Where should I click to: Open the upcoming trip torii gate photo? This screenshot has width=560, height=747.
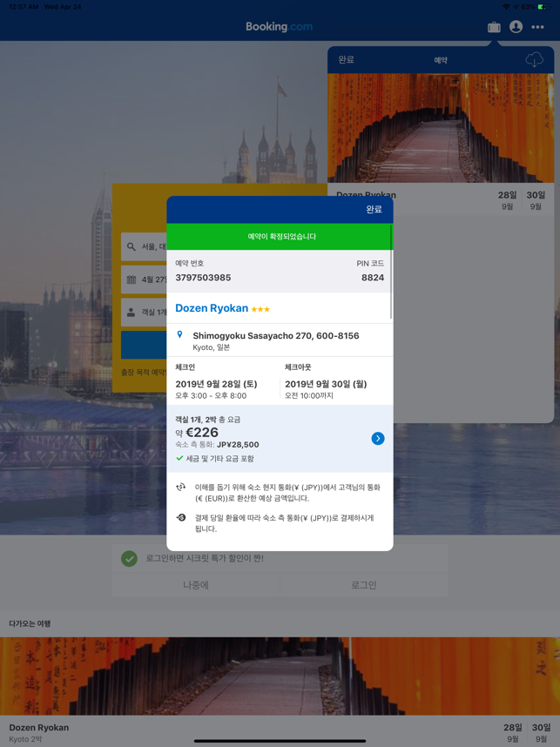(x=280, y=676)
